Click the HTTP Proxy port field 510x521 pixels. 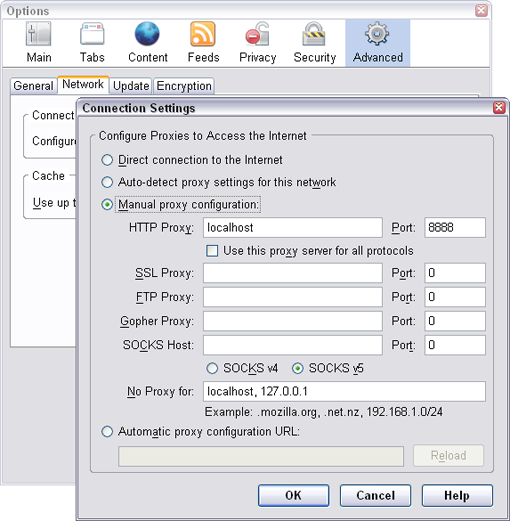point(455,228)
